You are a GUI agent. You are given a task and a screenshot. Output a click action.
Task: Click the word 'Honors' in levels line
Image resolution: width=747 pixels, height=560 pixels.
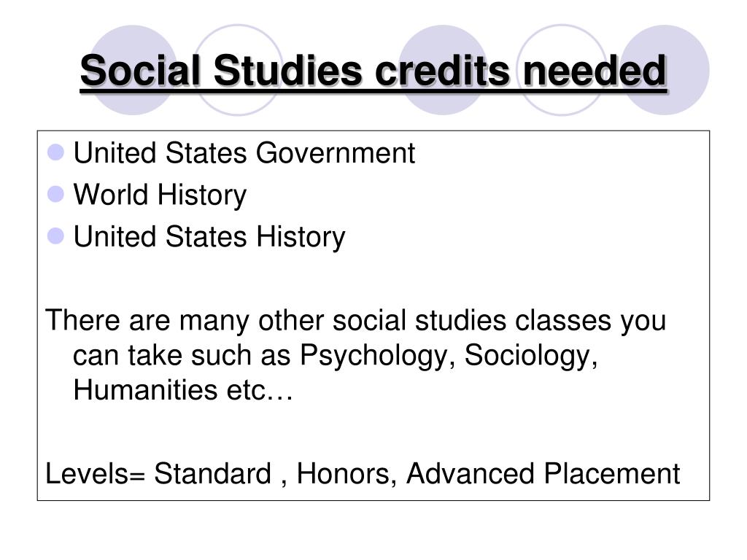[343, 474]
